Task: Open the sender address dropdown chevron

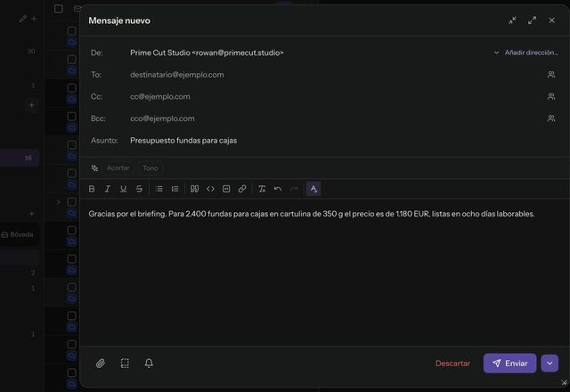Action: pyautogui.click(x=496, y=53)
